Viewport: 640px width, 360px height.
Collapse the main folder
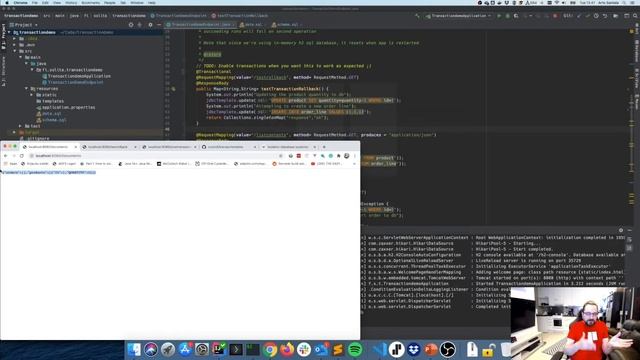click(20, 58)
